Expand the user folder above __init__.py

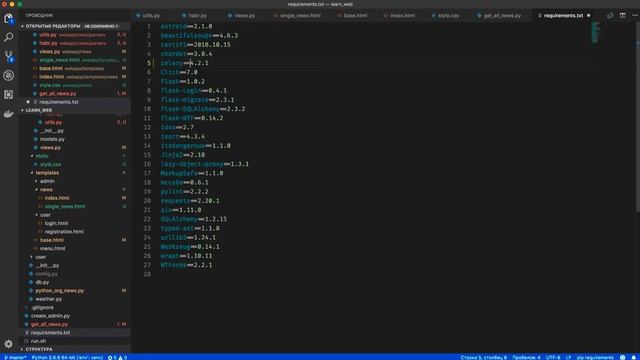40,257
